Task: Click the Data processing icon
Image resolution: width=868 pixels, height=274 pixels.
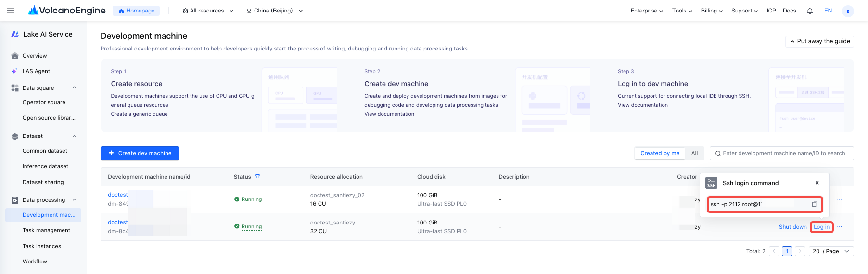Action: (14, 200)
